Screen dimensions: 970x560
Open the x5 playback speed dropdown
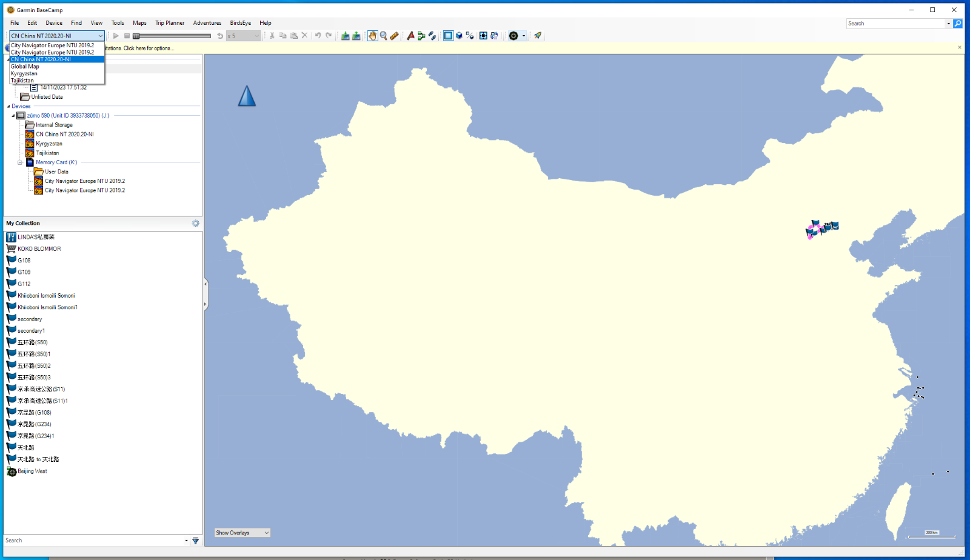(243, 36)
